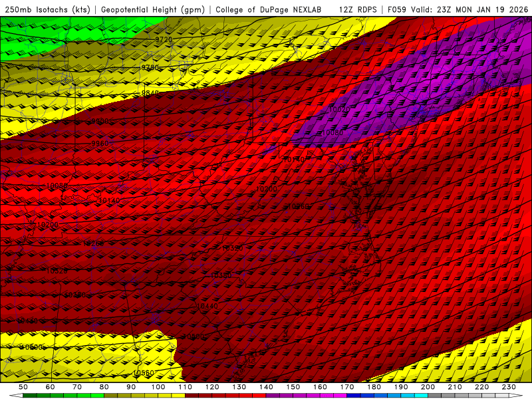Click the 220 value on the legend
The height and width of the screenshot is (399, 532).
[x=482, y=387]
